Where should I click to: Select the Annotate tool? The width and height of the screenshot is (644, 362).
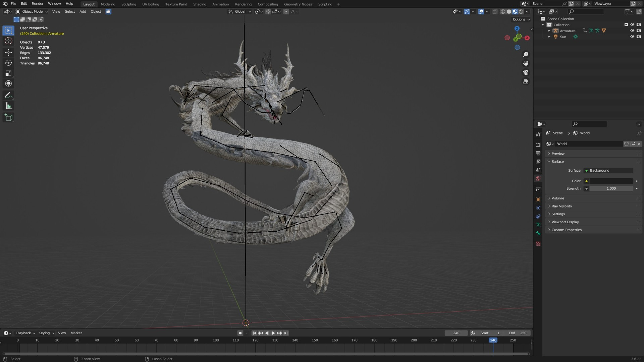[x=8, y=96]
